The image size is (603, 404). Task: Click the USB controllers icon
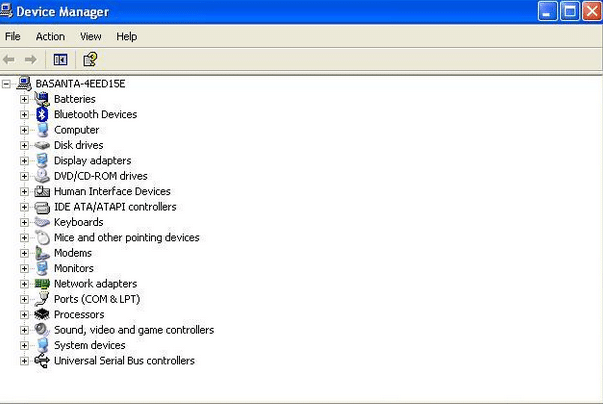(x=42, y=361)
